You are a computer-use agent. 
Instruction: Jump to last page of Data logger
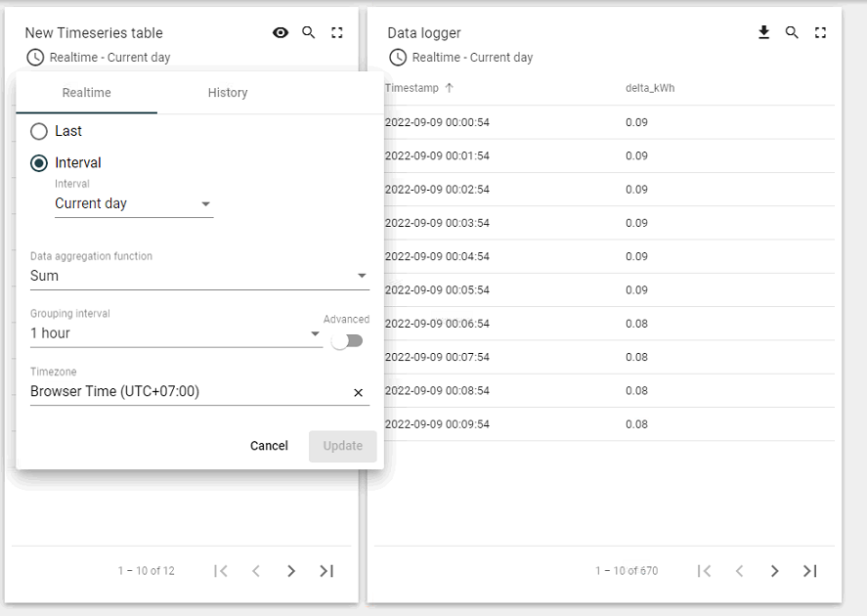(809, 570)
